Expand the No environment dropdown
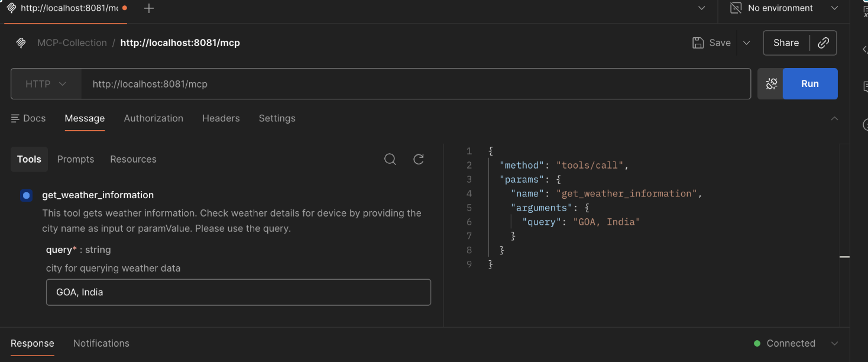This screenshot has width=868, height=362. [834, 8]
